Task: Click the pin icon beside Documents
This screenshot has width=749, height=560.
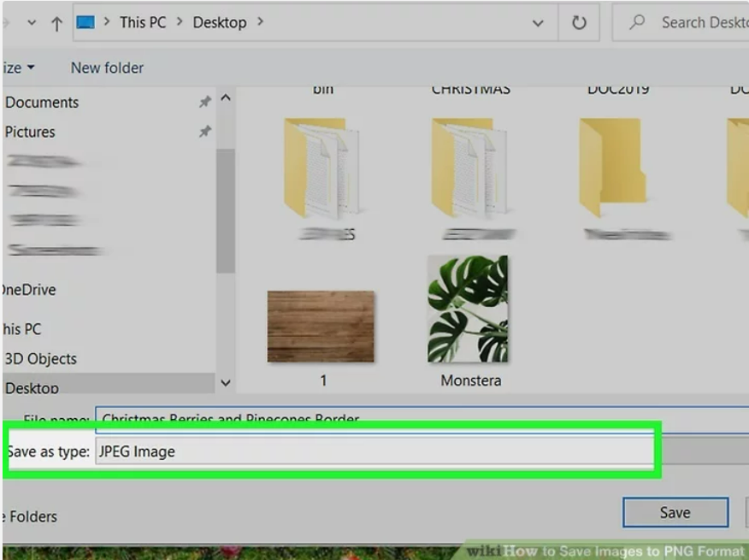Action: [204, 102]
